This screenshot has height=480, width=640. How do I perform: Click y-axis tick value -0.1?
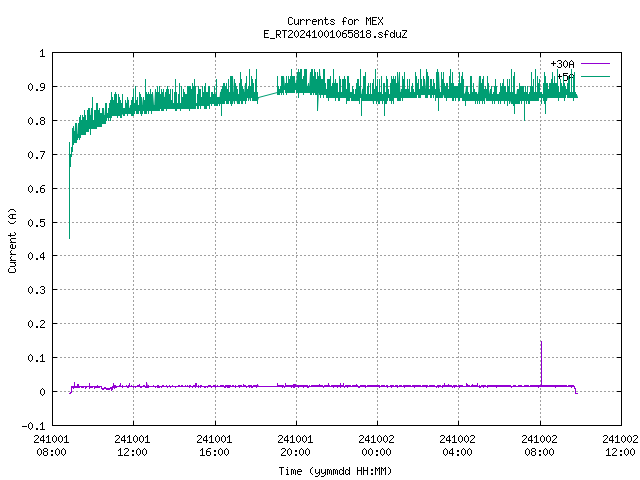click(33, 426)
